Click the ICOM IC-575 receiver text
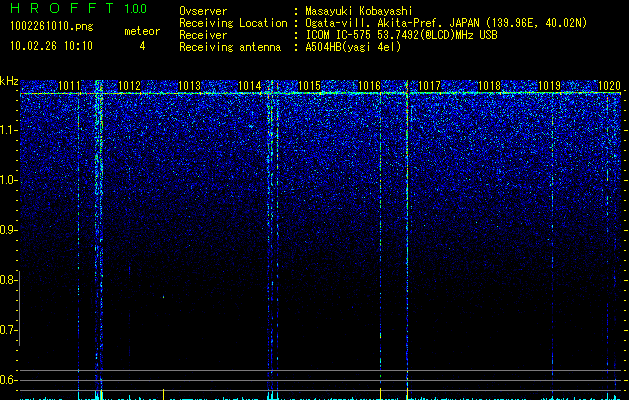The width and height of the screenshot is (629, 400). [401, 35]
